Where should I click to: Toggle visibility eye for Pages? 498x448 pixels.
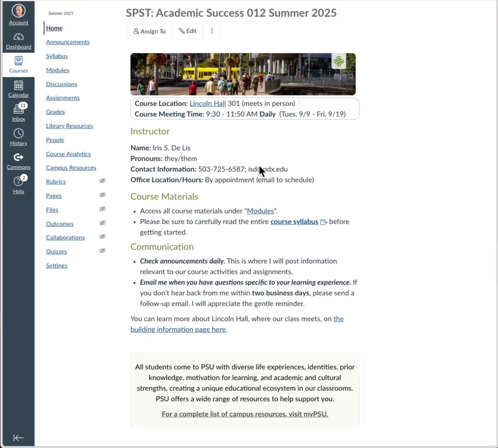(x=103, y=195)
